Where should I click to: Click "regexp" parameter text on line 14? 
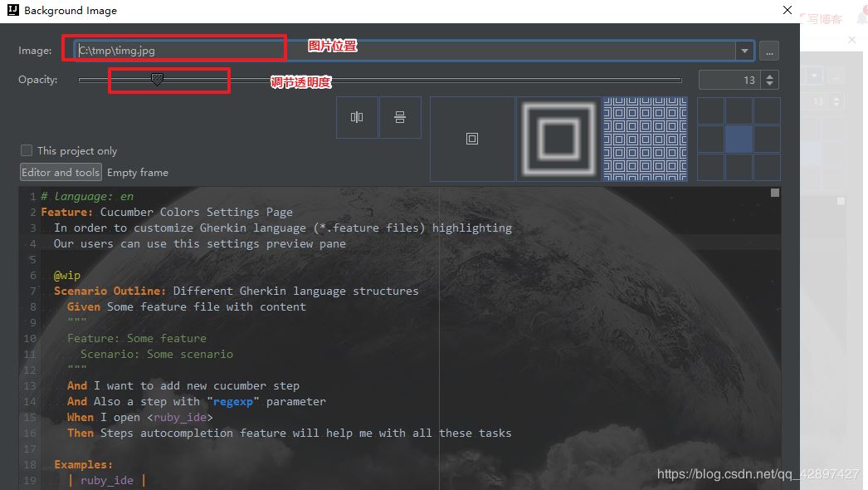click(233, 402)
